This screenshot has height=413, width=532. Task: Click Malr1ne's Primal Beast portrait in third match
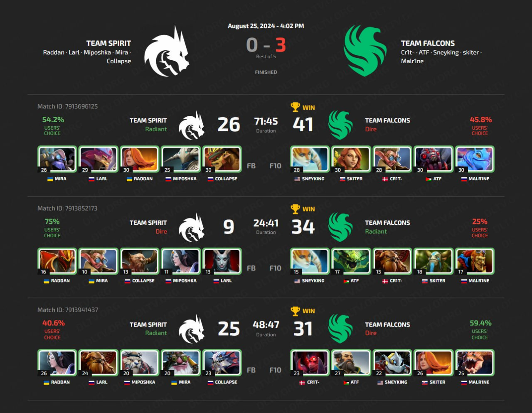[x=475, y=363]
